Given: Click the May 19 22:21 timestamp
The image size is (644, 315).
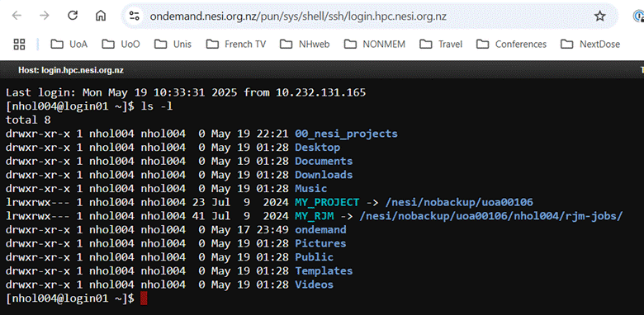Looking at the screenshot, I should tap(249, 134).
